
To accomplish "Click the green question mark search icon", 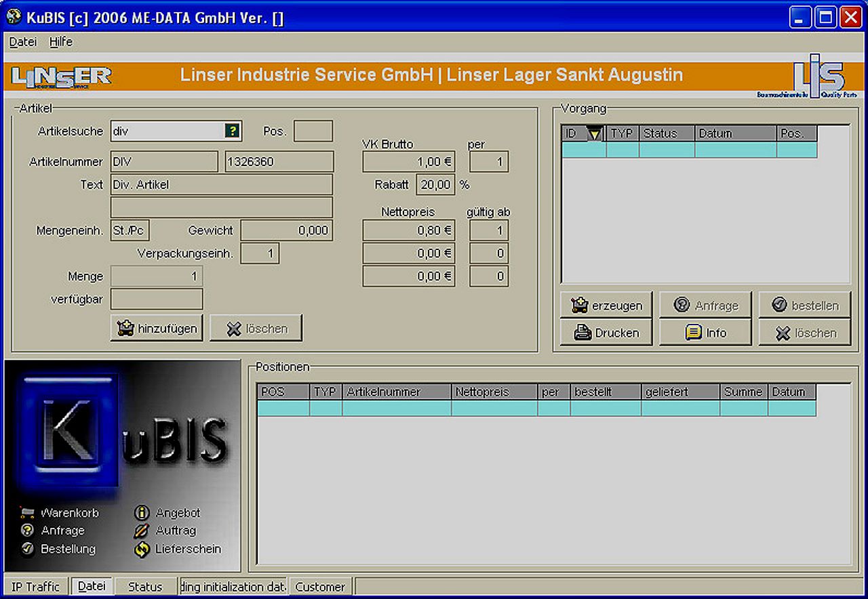I will [232, 131].
